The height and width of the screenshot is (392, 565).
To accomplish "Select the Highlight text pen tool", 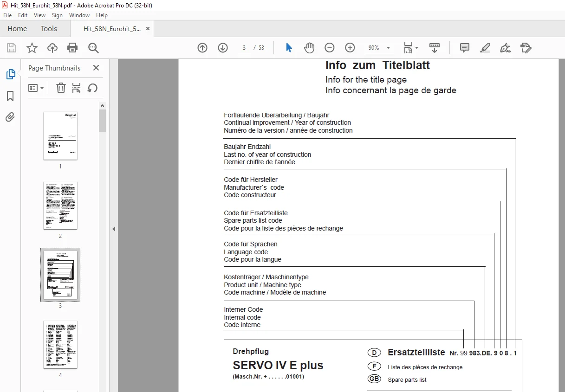I will click(x=485, y=48).
